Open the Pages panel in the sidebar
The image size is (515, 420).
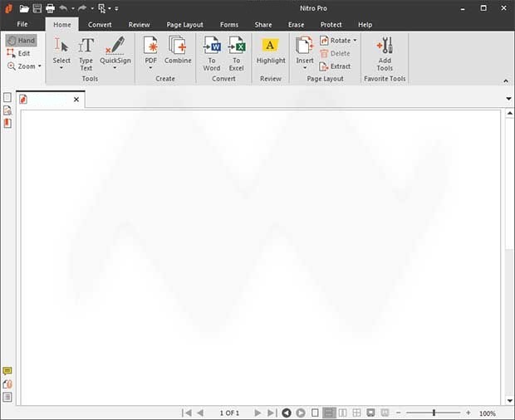point(7,97)
